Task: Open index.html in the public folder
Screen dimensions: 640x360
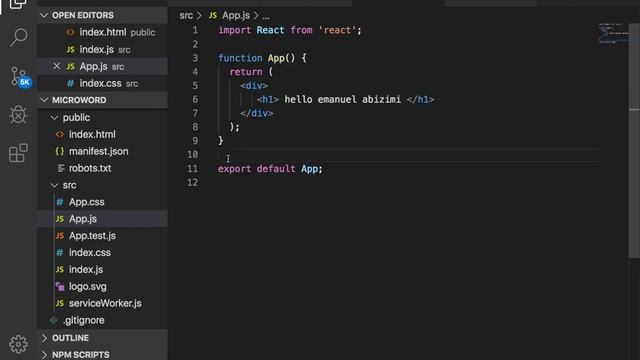Action: (x=102, y=134)
